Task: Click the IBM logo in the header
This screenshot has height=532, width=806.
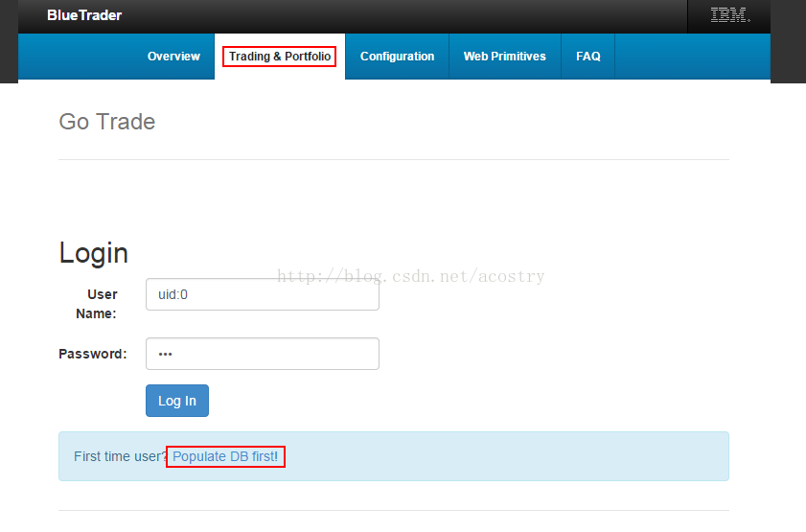Action: [x=729, y=16]
